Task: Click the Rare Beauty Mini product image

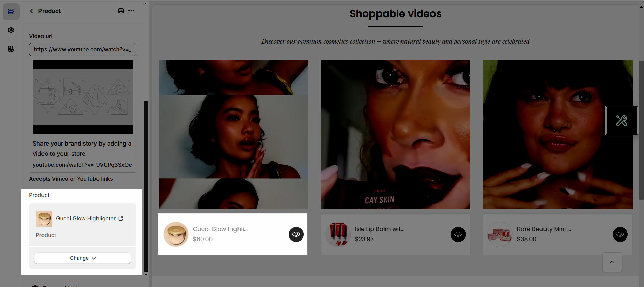Action: pos(500,234)
